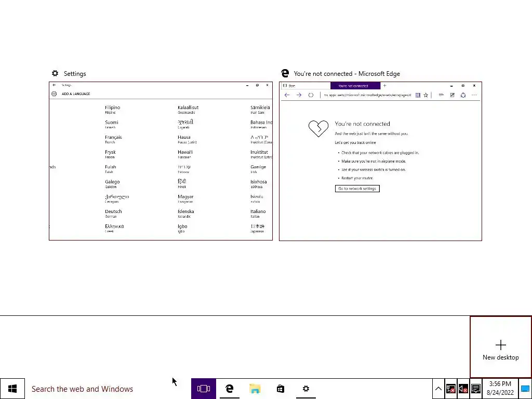Open a new tab in the Edge preview

coord(385,86)
